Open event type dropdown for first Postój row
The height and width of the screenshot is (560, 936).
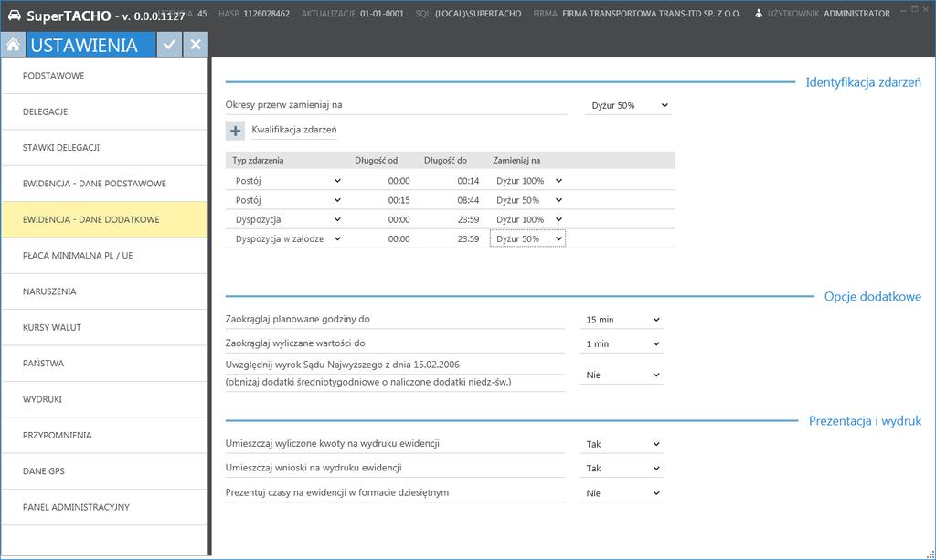(x=288, y=181)
